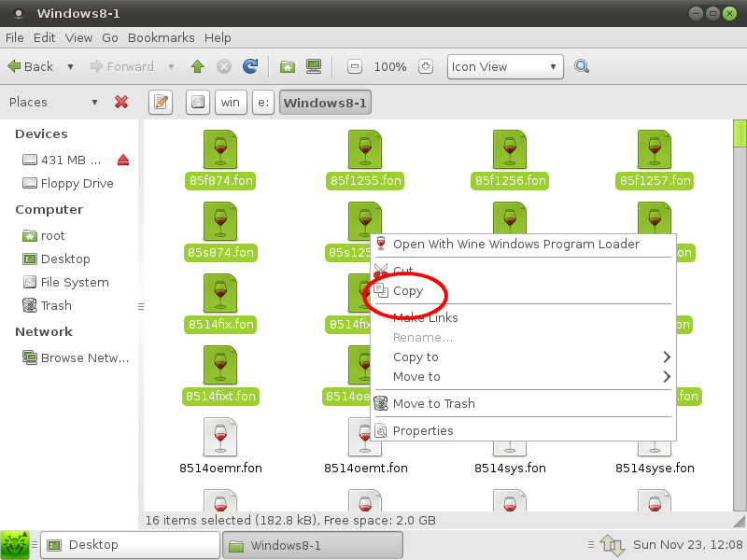Viewport: 747px width, 560px height.
Task: Select the 85f1256.fon file icon
Action: click(x=510, y=149)
